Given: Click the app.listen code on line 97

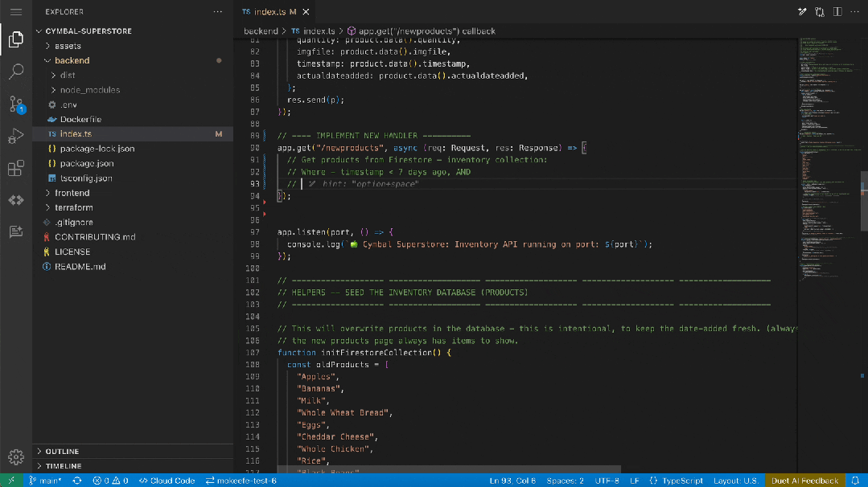Looking at the screenshot, I should [335, 232].
